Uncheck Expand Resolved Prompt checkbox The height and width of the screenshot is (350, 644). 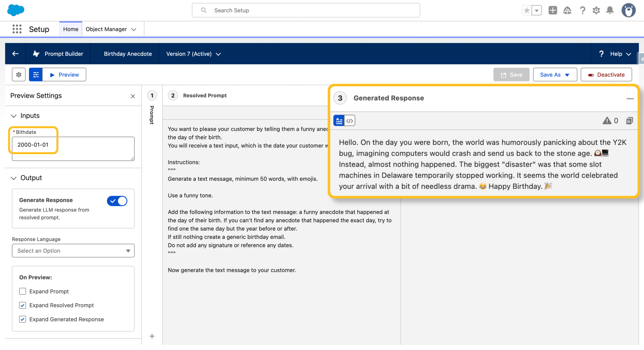coord(23,305)
